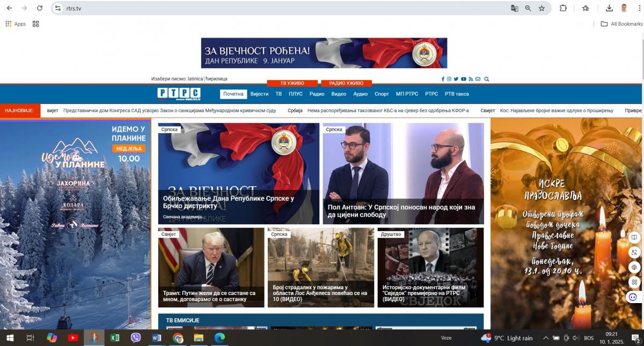Open Word from the taskbar
This screenshot has height=346, width=644.
coord(157,338)
